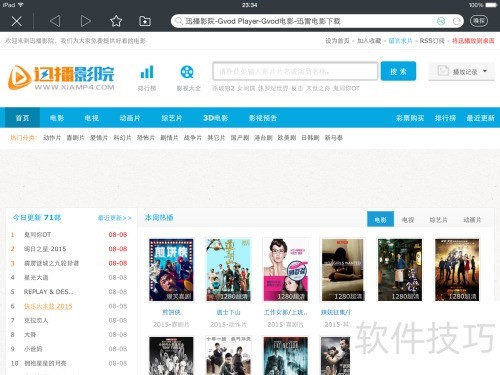Click the reload icon in address bar

[x=457, y=21]
